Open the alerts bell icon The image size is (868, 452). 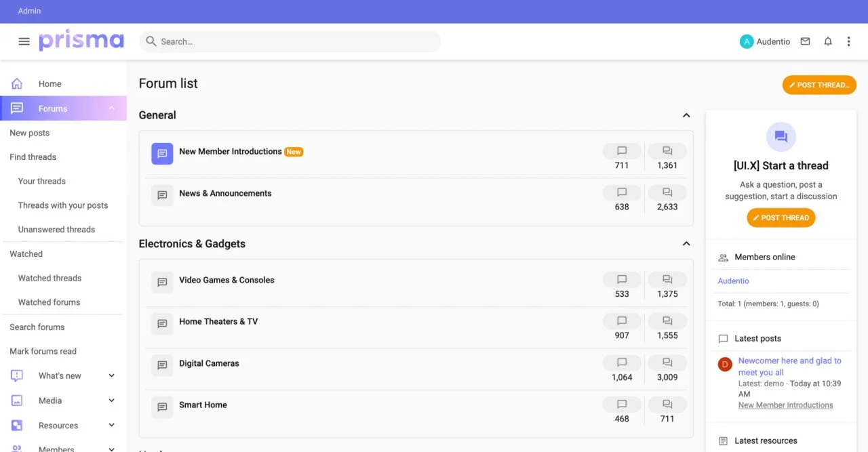pos(828,41)
